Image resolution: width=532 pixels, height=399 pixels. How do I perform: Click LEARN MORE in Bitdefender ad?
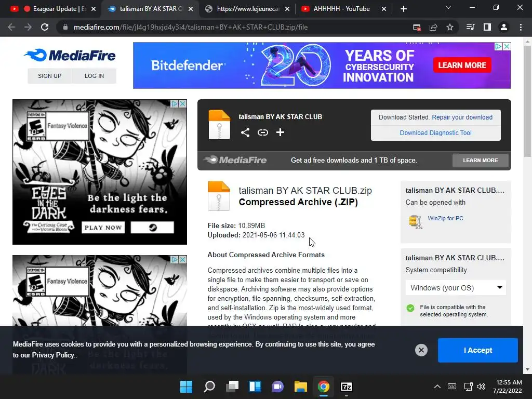point(462,65)
